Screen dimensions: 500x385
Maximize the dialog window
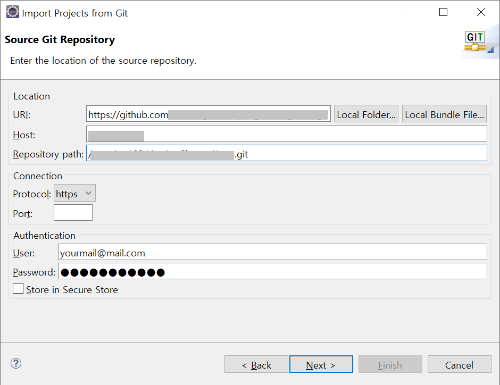click(x=443, y=12)
